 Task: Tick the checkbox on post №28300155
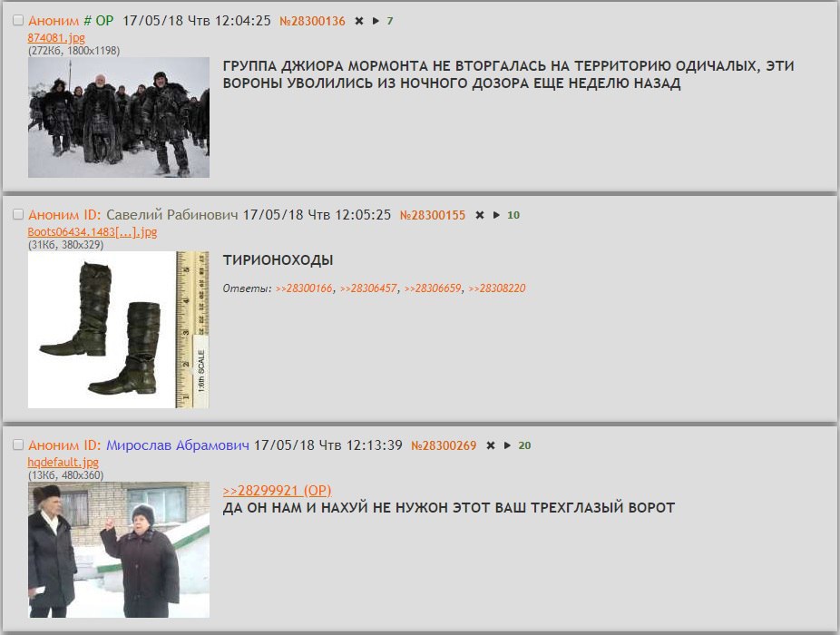coord(18,214)
